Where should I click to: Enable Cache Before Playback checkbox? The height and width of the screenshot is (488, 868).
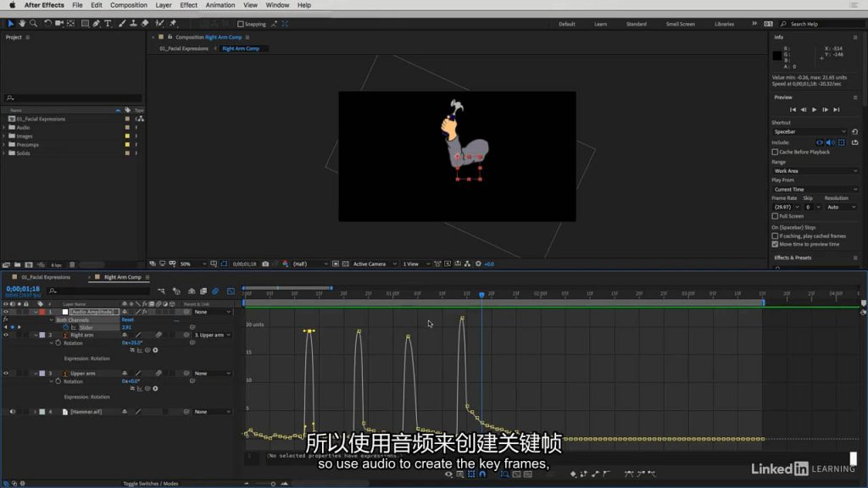(775, 152)
